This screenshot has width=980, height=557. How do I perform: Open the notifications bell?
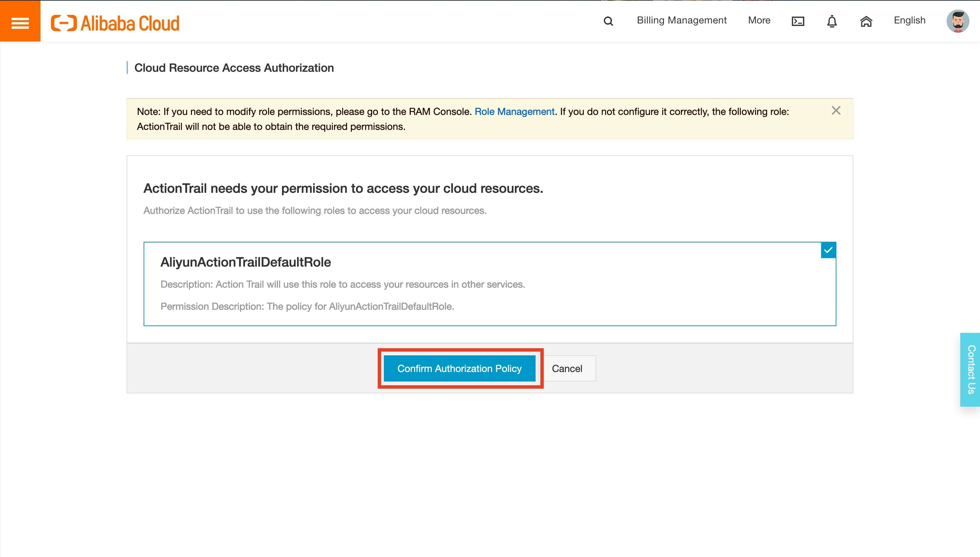click(x=832, y=21)
